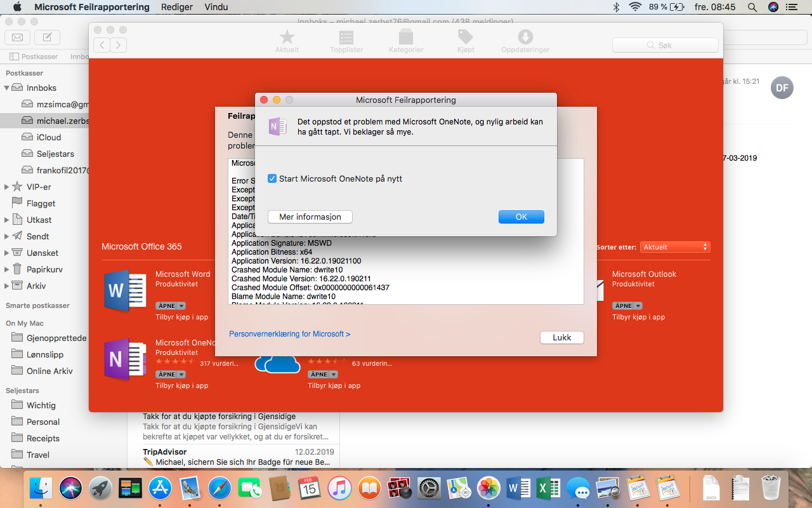Confirm the error dialog with OK

pyautogui.click(x=521, y=217)
